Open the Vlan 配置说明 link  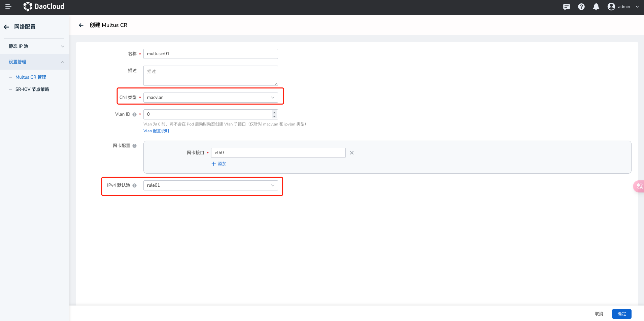pos(156,131)
